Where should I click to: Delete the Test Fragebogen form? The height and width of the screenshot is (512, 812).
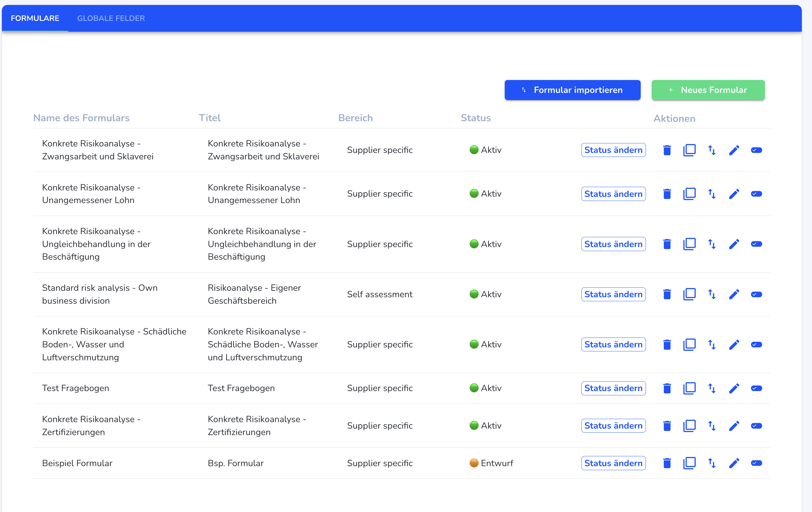coord(667,388)
